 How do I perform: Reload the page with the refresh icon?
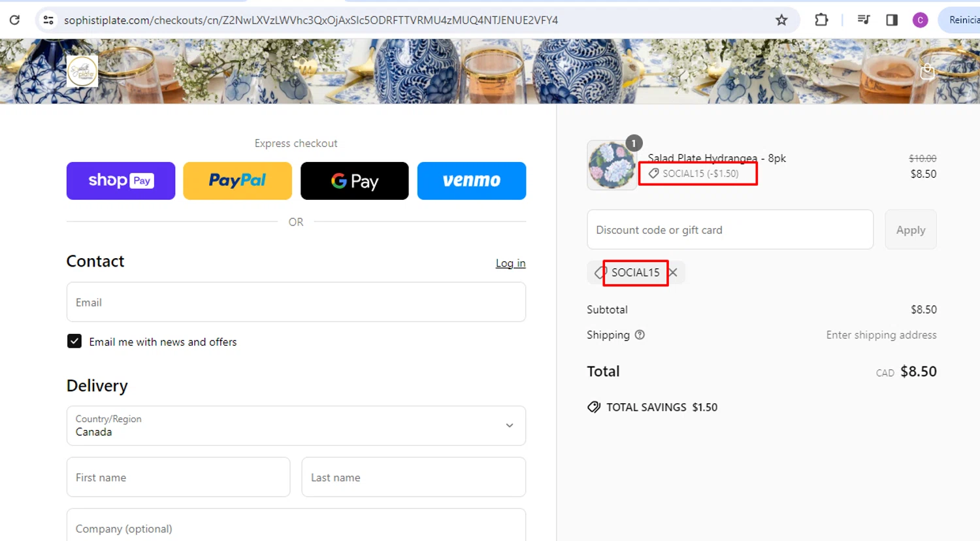[x=14, y=20]
